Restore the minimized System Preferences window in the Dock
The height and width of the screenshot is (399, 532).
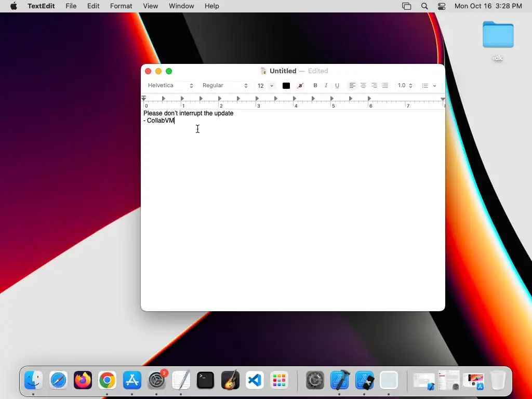[x=449, y=380]
